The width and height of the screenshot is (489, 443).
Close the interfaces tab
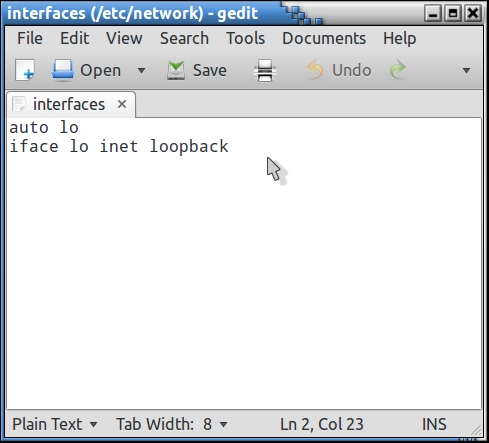point(122,104)
